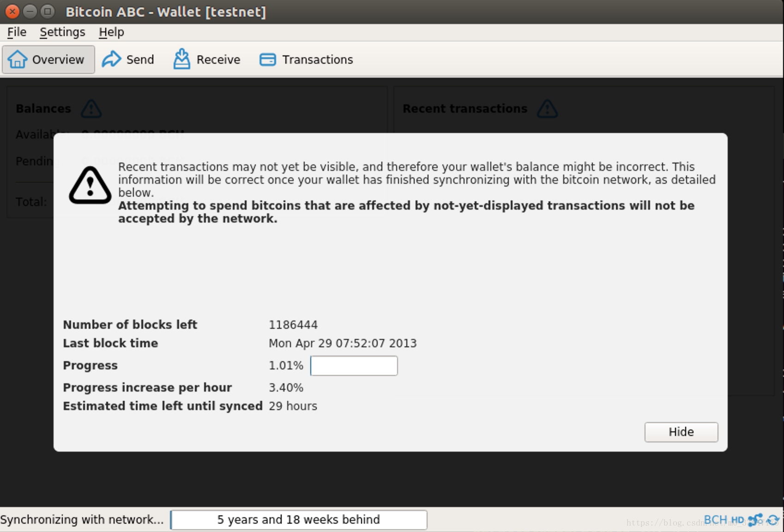
Task: Open the Transactions tab
Action: pos(306,60)
